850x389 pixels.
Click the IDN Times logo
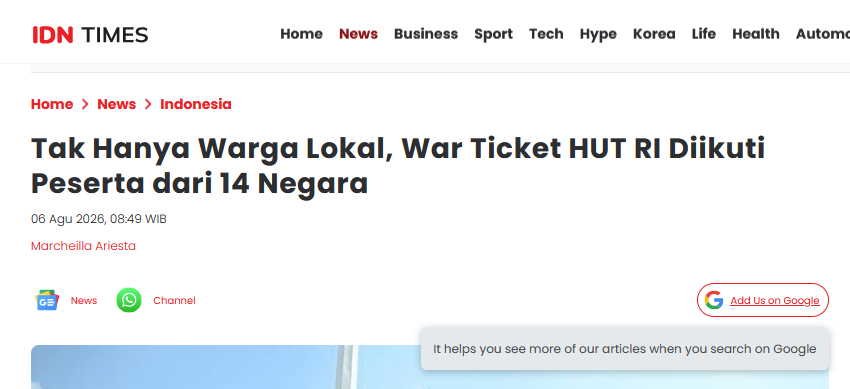click(x=90, y=35)
